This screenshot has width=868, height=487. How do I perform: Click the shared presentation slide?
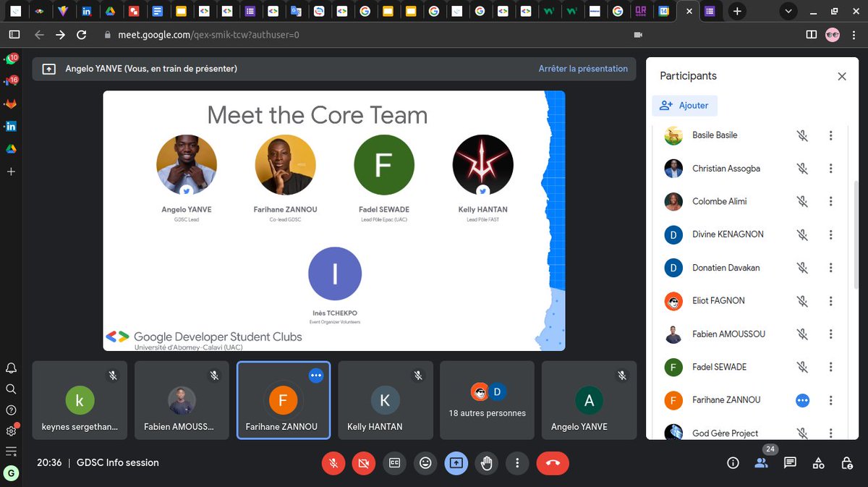coord(333,221)
